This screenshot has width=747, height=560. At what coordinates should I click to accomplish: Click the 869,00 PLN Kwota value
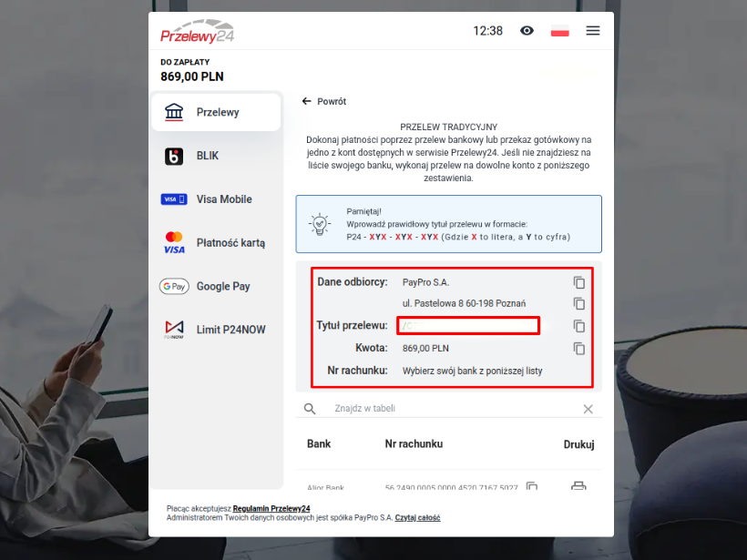[425, 349]
